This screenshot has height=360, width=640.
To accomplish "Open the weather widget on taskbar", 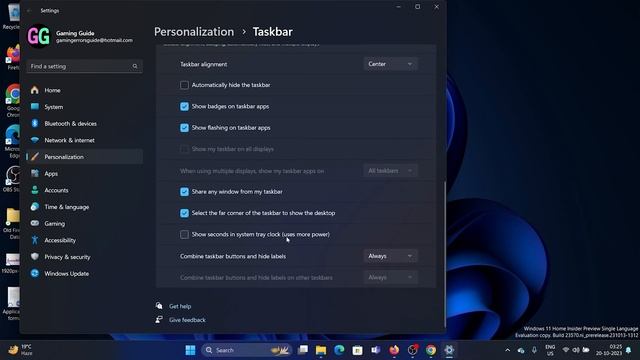I will pyautogui.click(x=20, y=350).
